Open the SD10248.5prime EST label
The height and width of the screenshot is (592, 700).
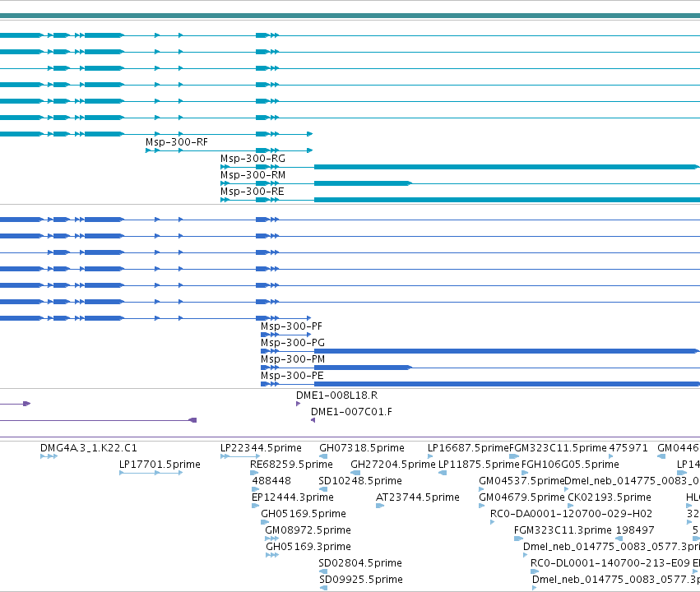[360, 481]
